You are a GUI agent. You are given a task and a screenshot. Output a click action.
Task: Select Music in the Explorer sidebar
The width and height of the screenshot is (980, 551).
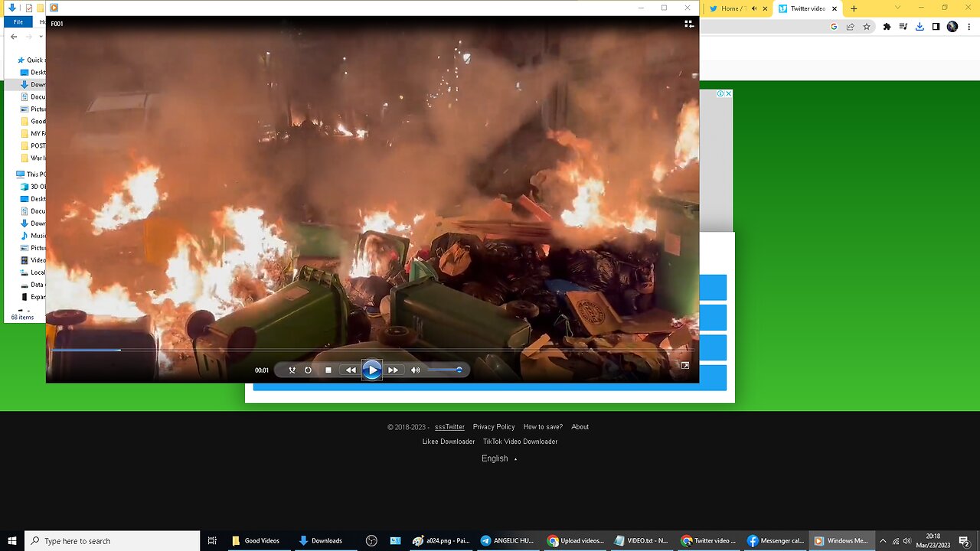[x=33, y=236]
